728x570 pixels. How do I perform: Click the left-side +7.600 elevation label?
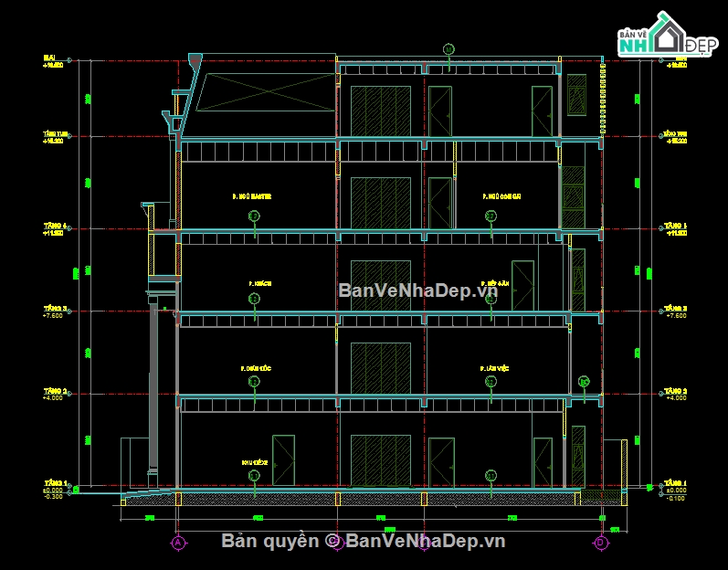[x=52, y=316]
